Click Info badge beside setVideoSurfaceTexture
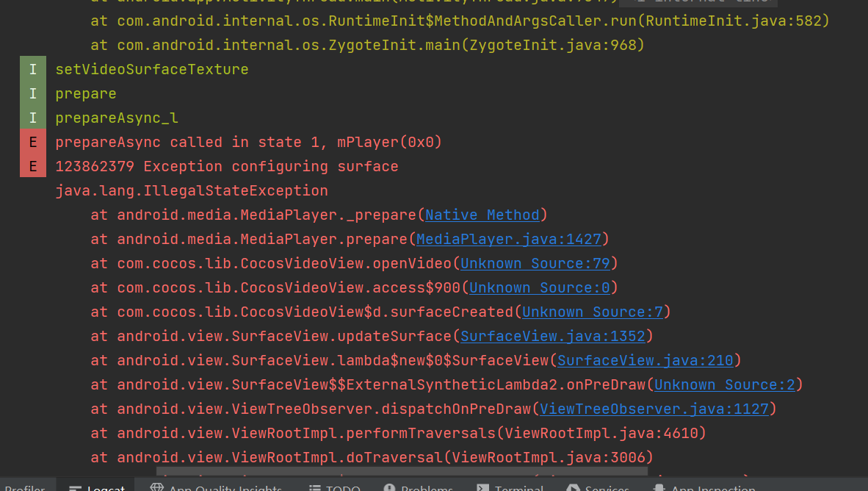Image resolution: width=868 pixels, height=491 pixels. 33,70
